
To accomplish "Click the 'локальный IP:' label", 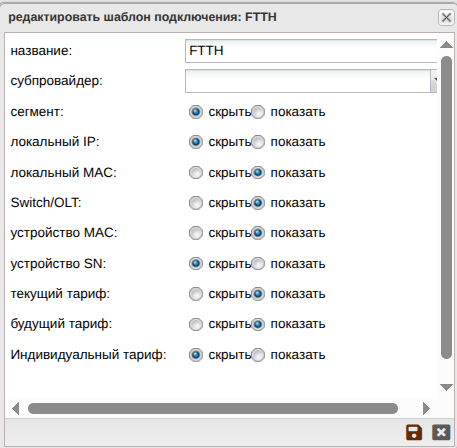I will [x=55, y=142].
